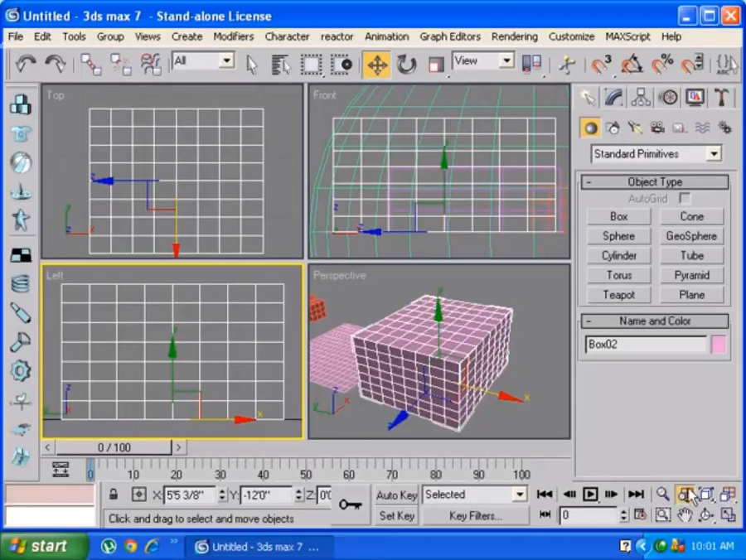Switch to the Utilities hammer tab
This screenshot has width=746, height=560.
pos(721,98)
